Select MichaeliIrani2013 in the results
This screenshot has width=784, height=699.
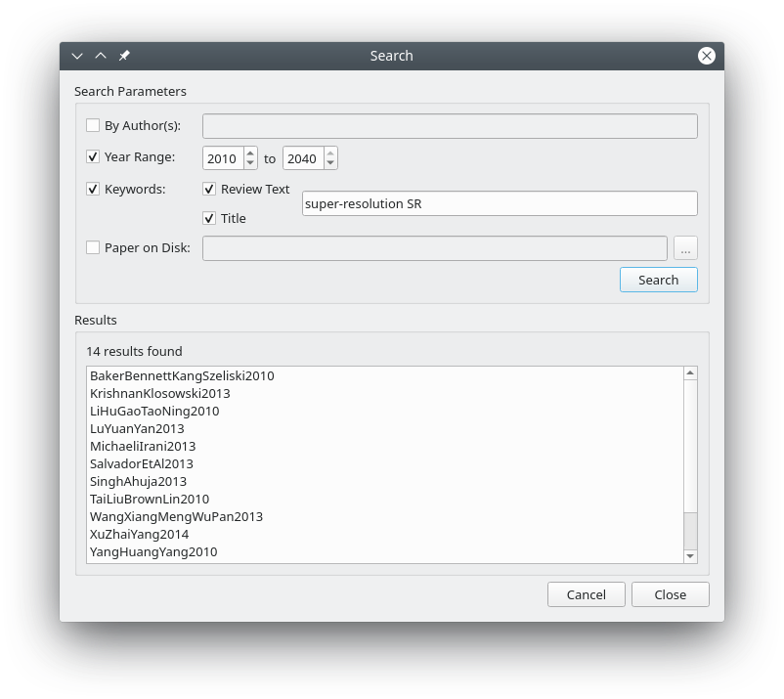143,446
